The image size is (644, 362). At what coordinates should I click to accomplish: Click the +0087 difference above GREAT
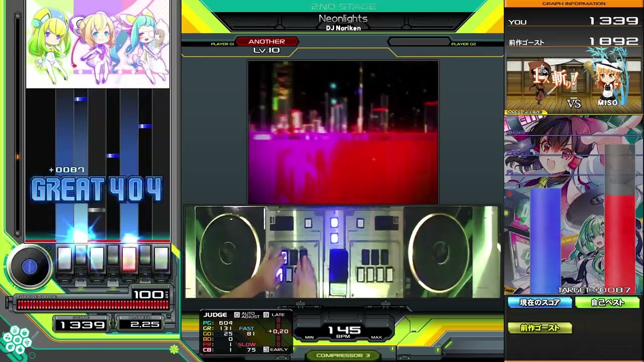coord(66,170)
